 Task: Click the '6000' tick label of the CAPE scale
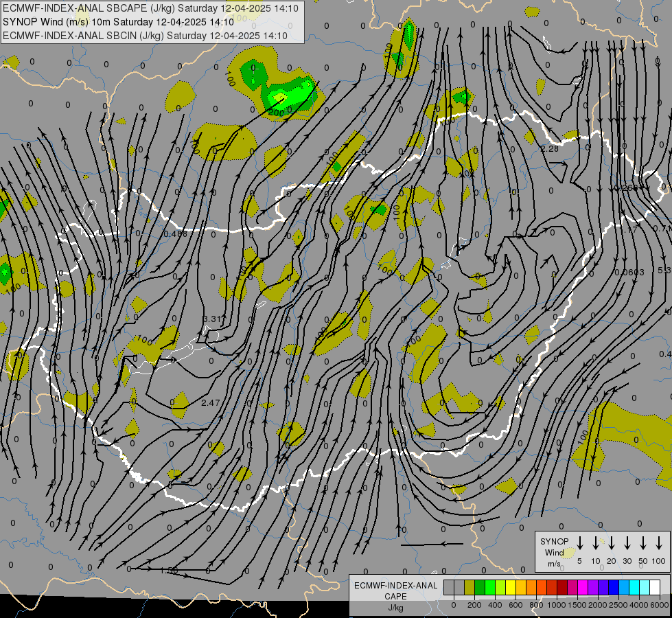pyautogui.click(x=659, y=605)
